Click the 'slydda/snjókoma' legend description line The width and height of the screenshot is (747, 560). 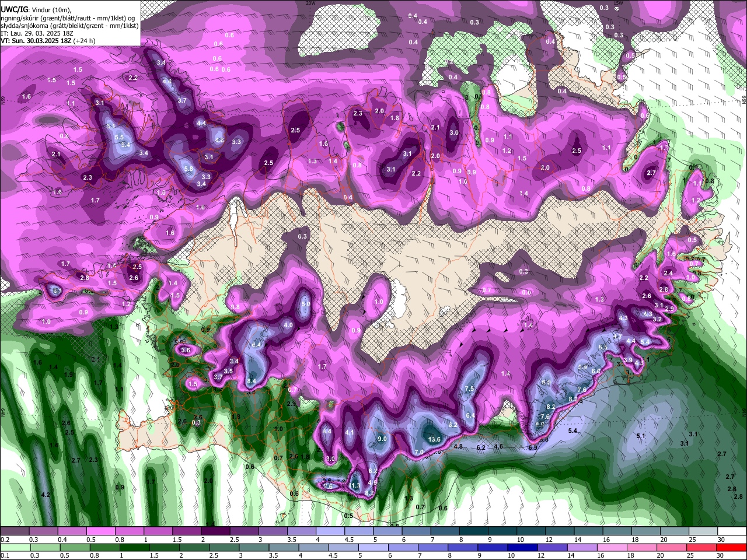tap(69, 26)
